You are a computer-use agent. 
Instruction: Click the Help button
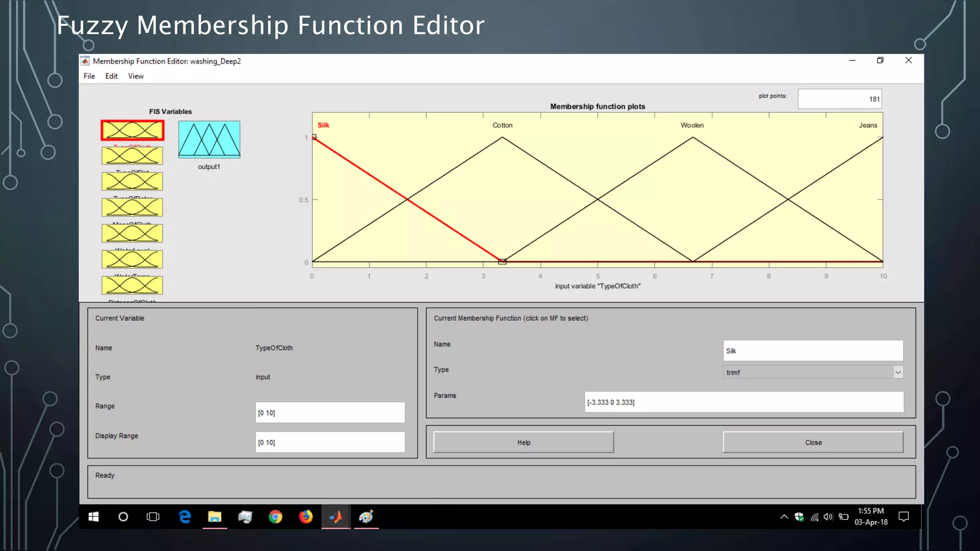tap(523, 442)
